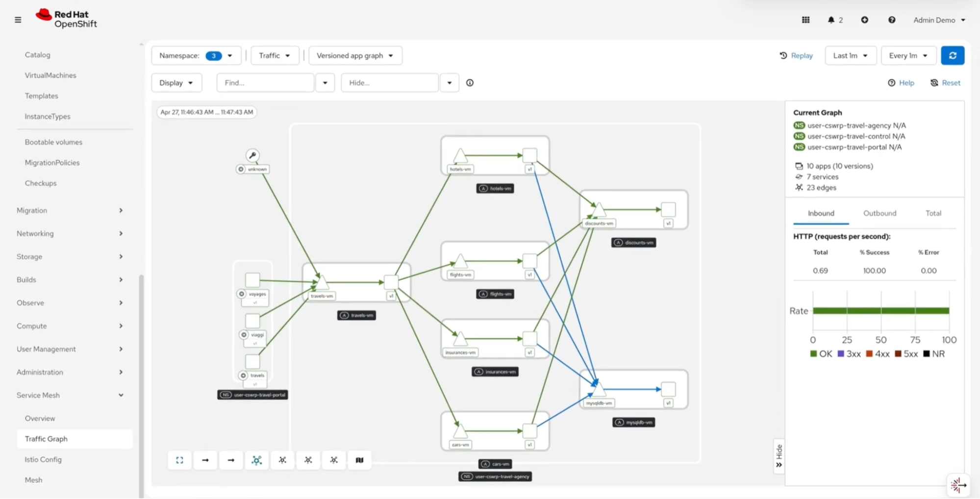Select the hotels-vm service triangle node

click(x=460, y=156)
